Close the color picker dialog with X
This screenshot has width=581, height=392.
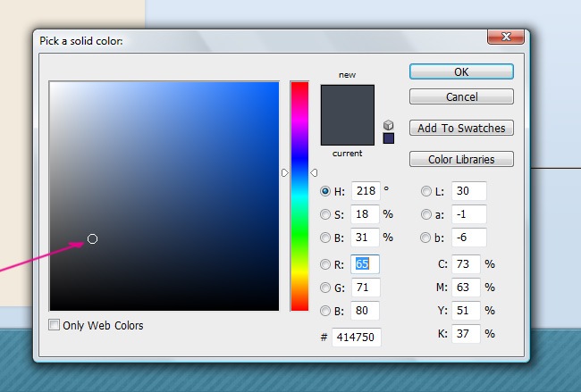point(505,38)
